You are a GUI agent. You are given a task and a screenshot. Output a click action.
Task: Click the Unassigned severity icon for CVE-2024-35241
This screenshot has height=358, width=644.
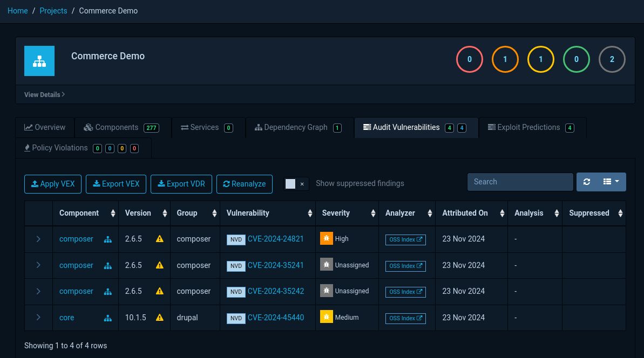click(327, 264)
